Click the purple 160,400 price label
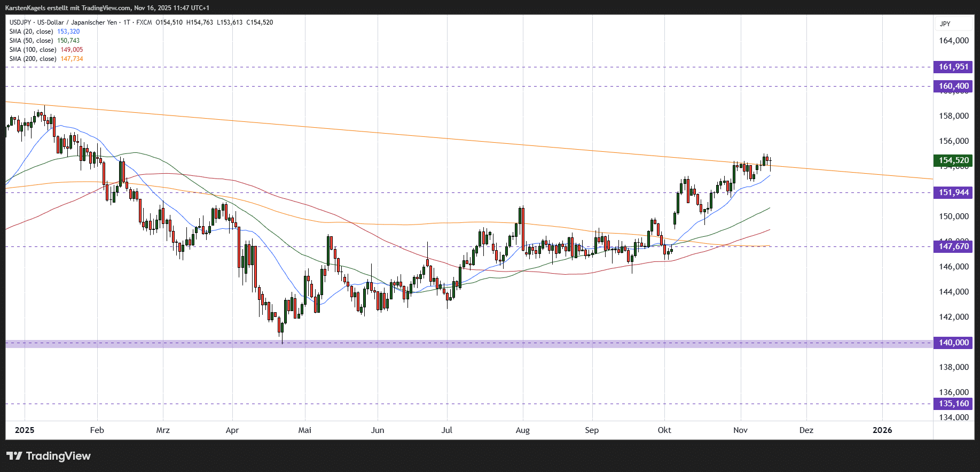Image resolution: width=980 pixels, height=472 pixels. [x=953, y=86]
